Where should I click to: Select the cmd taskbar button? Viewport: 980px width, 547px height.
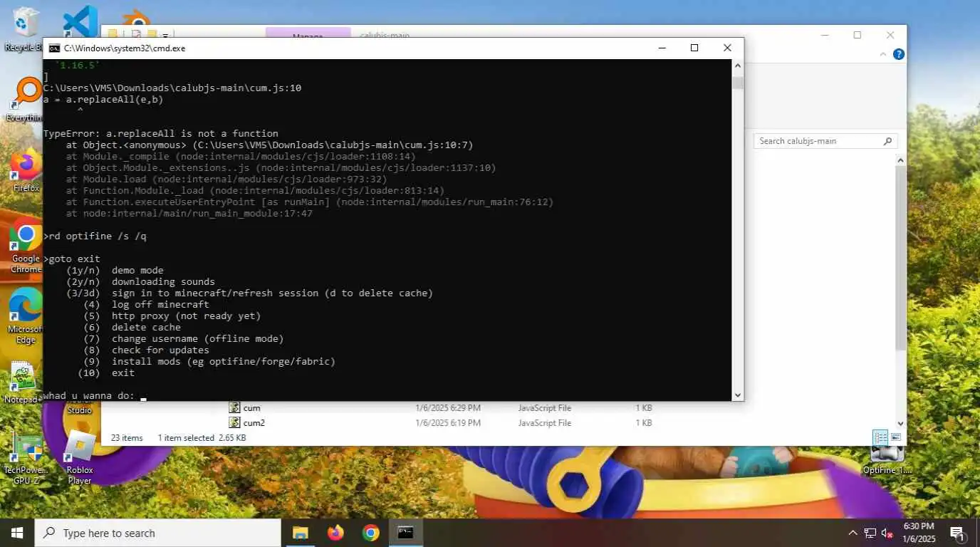coord(405,533)
